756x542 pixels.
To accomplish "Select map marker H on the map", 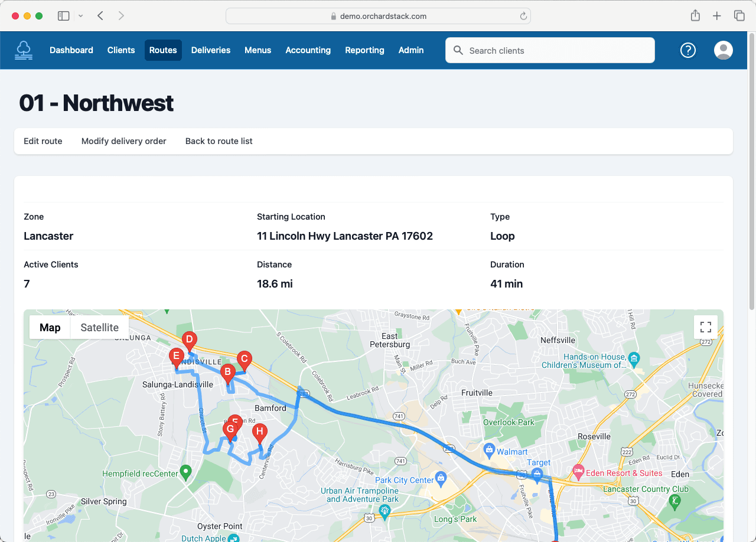I will pyautogui.click(x=259, y=432).
